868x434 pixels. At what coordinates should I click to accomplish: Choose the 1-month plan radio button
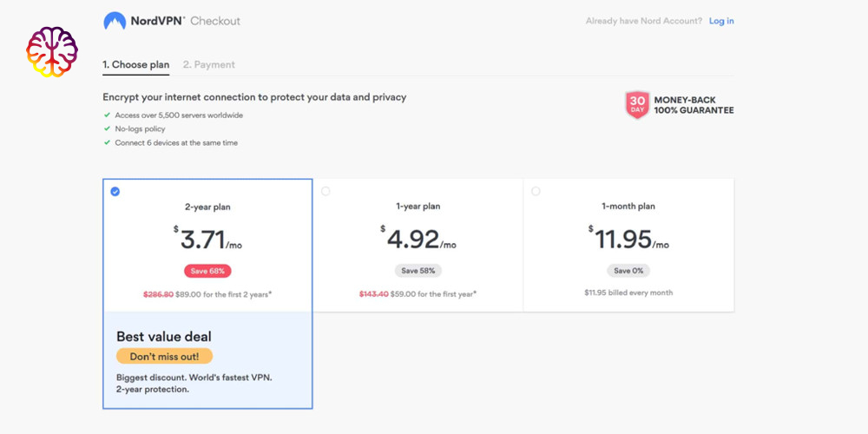536,192
